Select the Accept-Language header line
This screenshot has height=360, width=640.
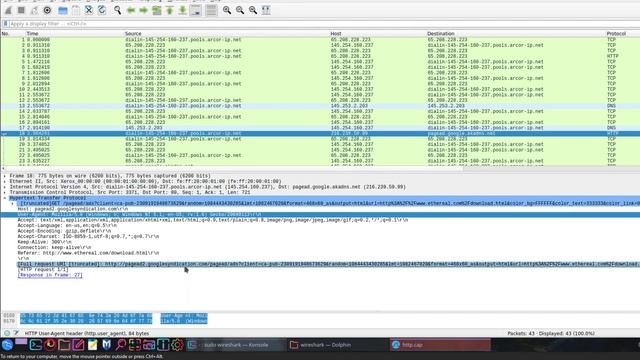point(67,225)
